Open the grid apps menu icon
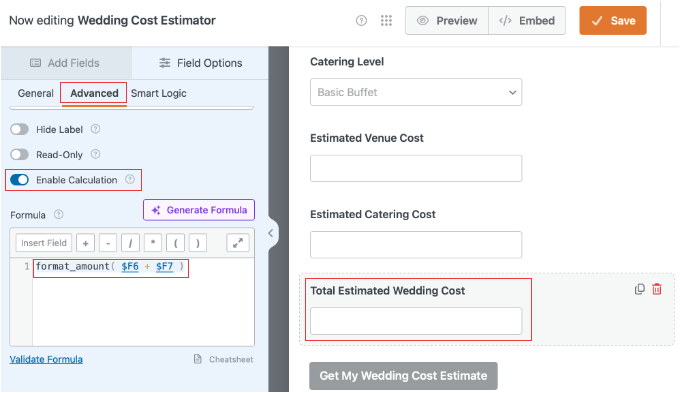680x393 pixels. 386,20
